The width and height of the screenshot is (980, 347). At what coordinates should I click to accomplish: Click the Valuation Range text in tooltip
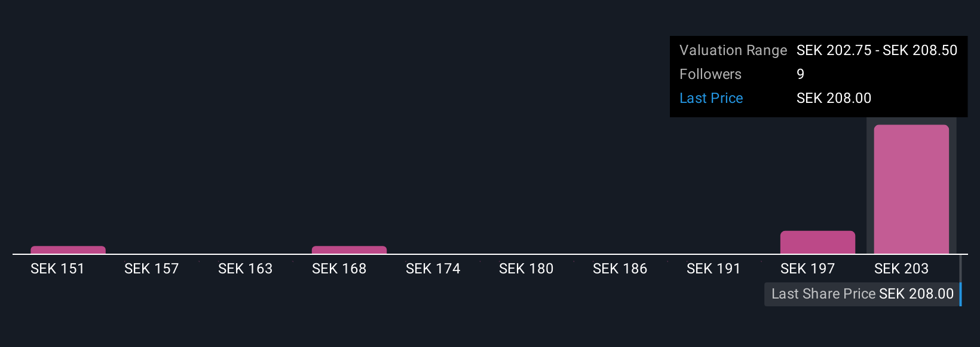coord(733,50)
